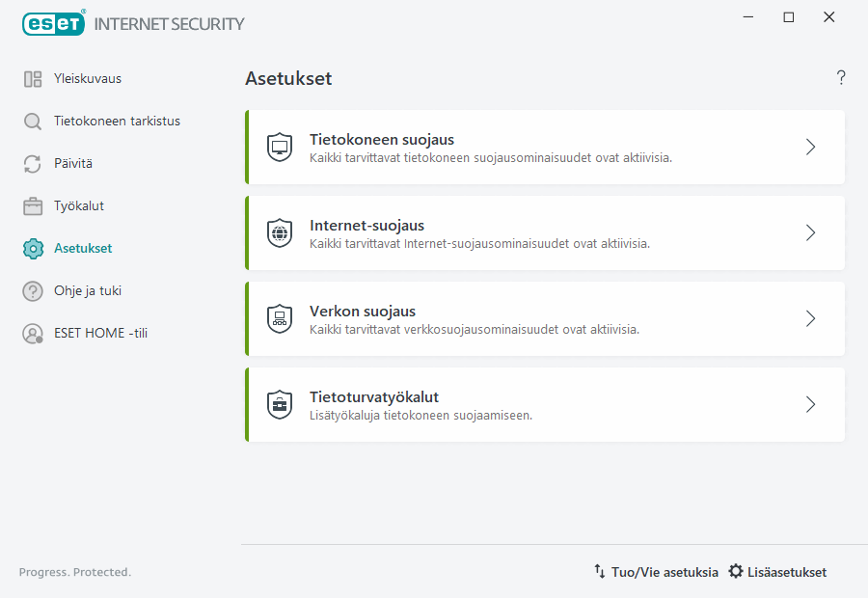Image resolution: width=868 pixels, height=598 pixels.
Task: Click the Asetukset gear icon in sidebar
Action: coord(33,249)
